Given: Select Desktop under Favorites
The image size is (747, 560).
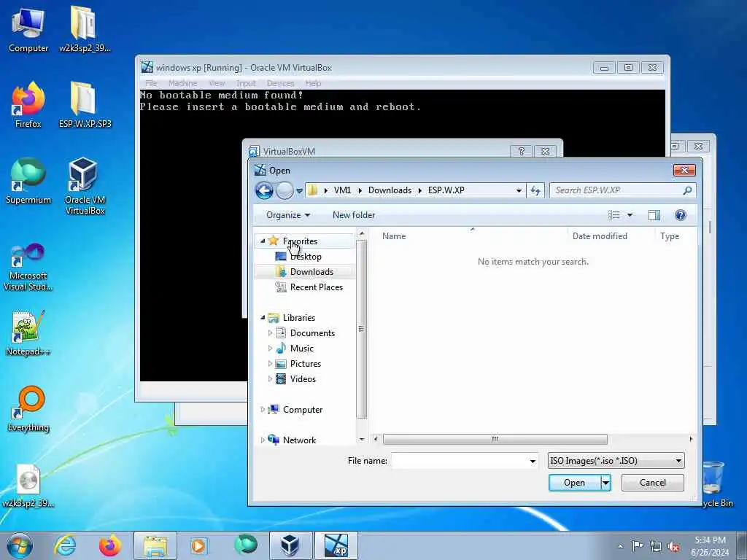Looking at the screenshot, I should [x=306, y=256].
